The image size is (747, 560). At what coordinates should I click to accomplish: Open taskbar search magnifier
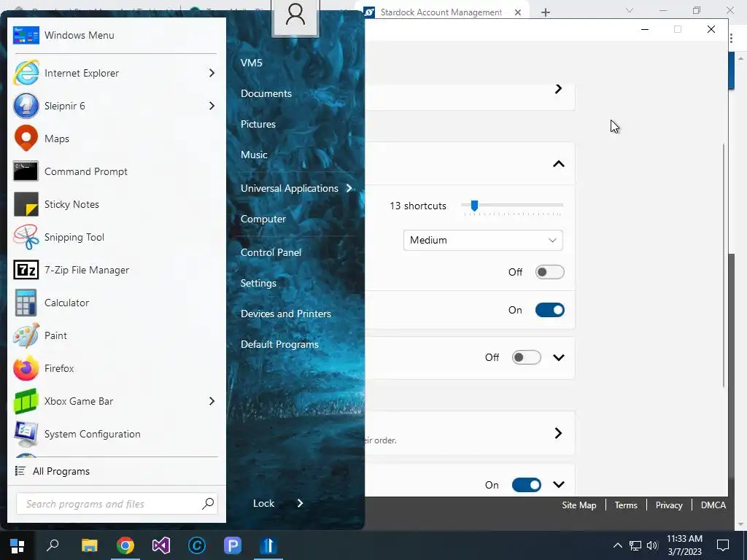[53, 545]
